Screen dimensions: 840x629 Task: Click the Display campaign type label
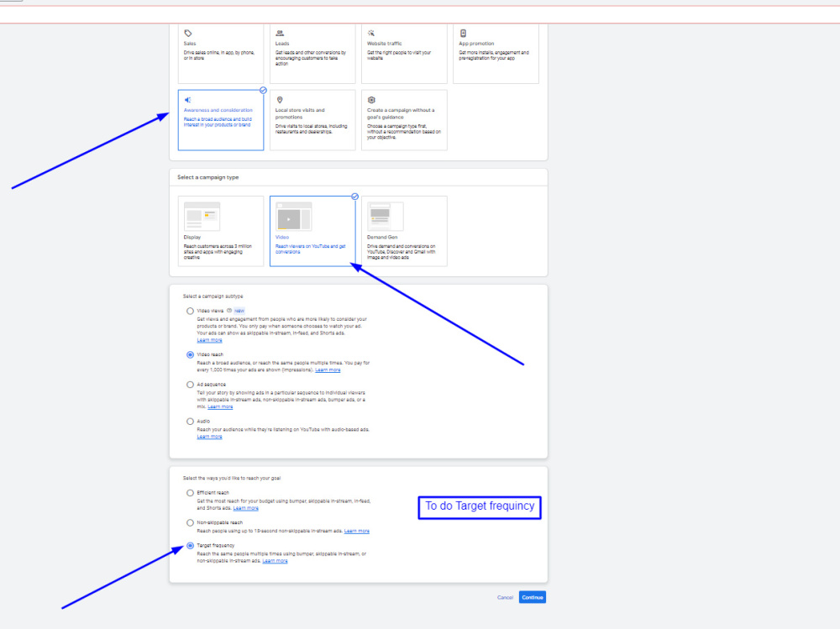click(x=192, y=237)
